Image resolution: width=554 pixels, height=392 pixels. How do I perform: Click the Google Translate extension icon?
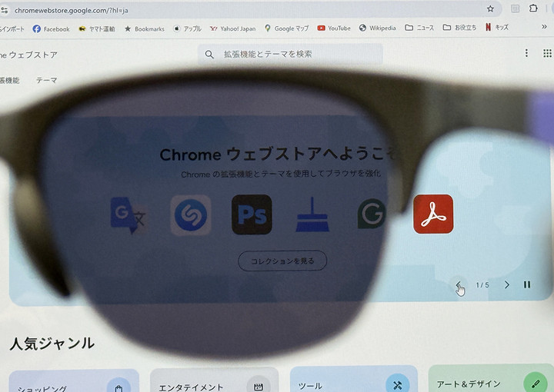point(127,214)
